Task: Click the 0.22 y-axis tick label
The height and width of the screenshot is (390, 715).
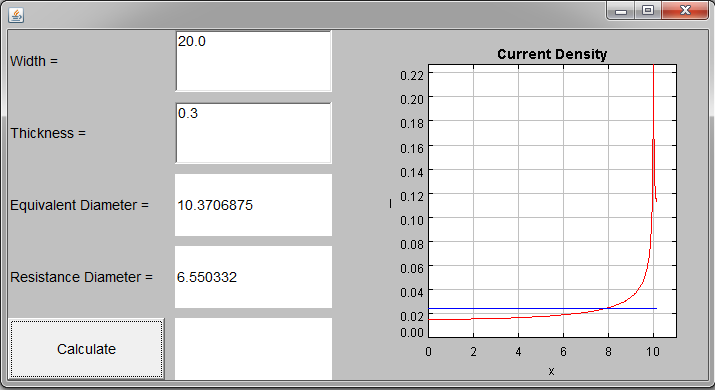Action: (412, 75)
